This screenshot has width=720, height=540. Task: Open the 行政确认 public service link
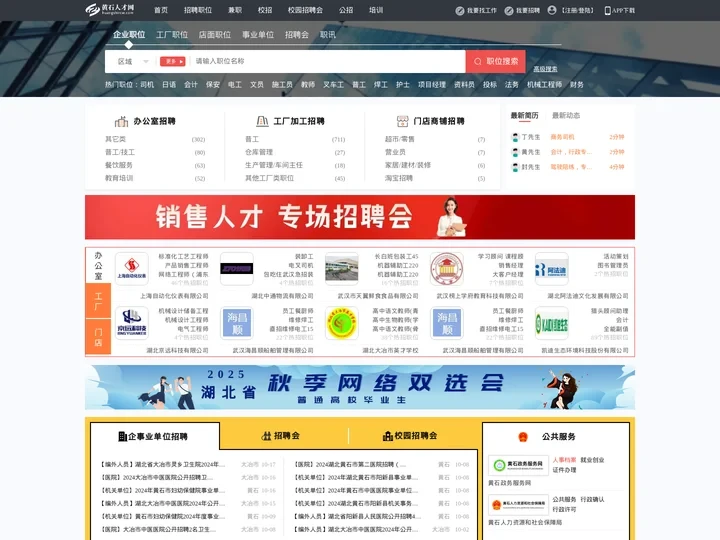[592, 500]
